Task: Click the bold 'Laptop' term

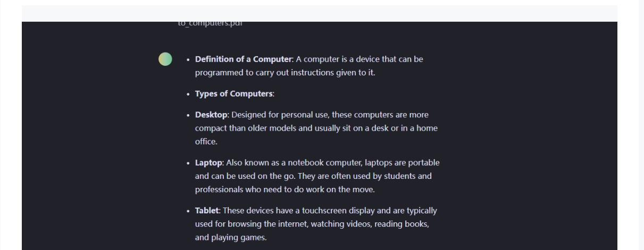Action: click(x=209, y=162)
